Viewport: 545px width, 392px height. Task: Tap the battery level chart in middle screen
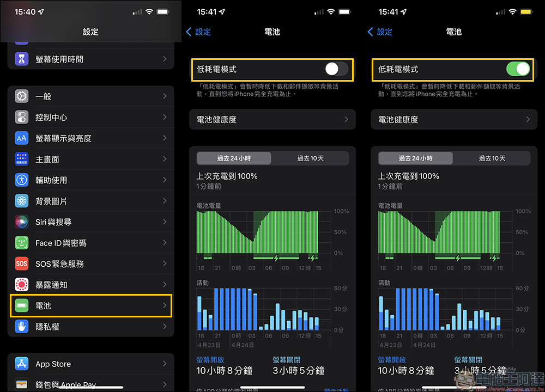[257, 232]
